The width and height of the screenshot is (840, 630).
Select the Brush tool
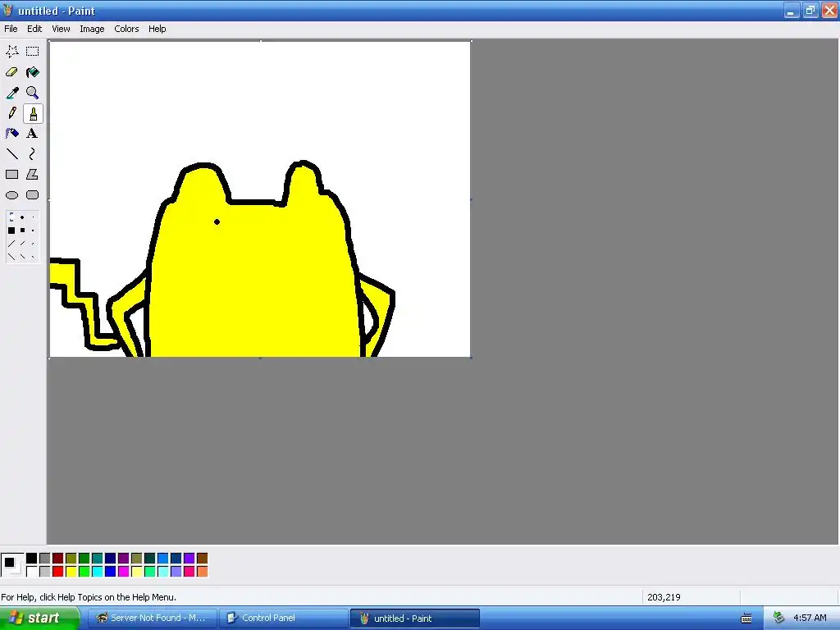[33, 113]
